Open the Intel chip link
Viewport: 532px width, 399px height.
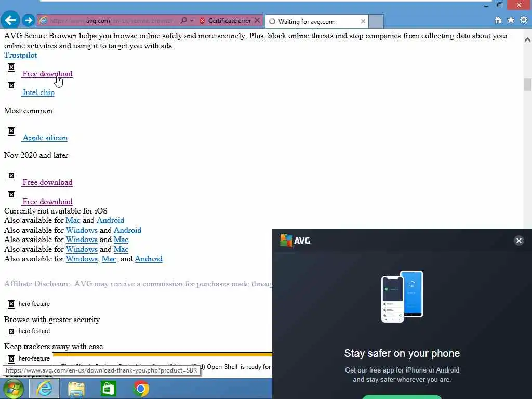pyautogui.click(x=38, y=92)
